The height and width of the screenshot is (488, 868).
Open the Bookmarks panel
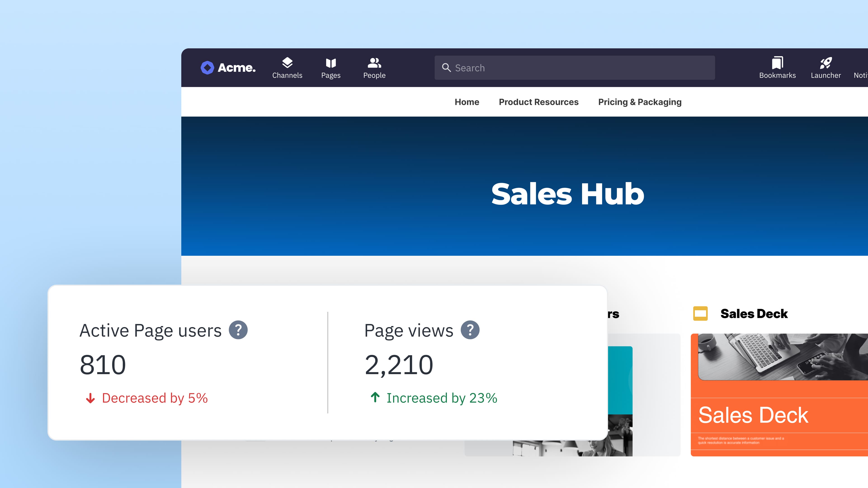[x=777, y=67]
